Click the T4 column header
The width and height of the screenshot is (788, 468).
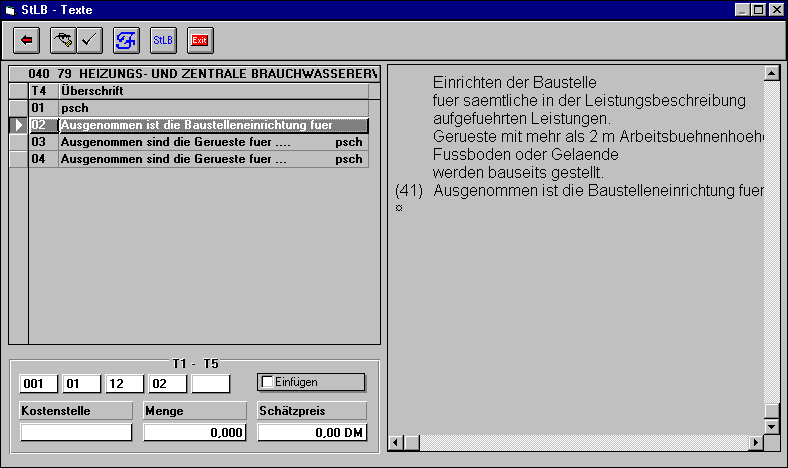pyautogui.click(x=42, y=91)
